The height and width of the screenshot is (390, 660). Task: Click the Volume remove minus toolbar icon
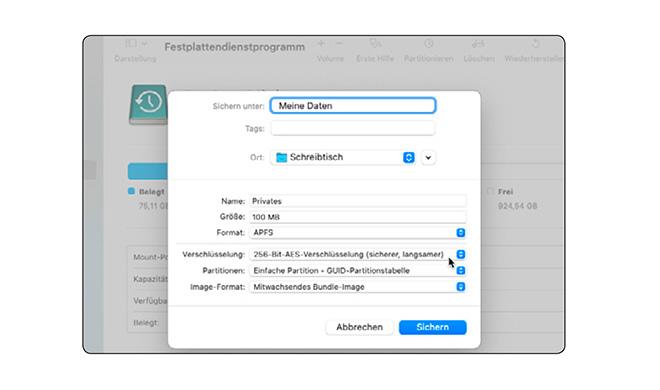339,44
